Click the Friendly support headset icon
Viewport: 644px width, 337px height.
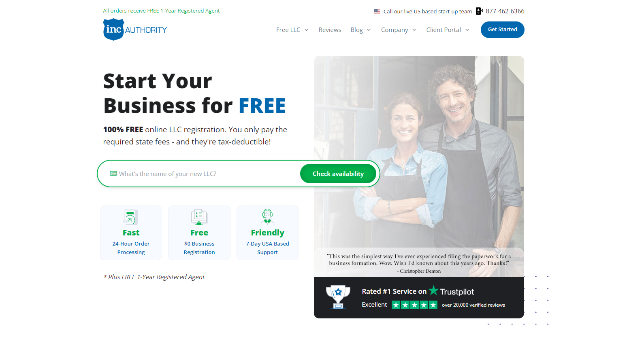[267, 217]
